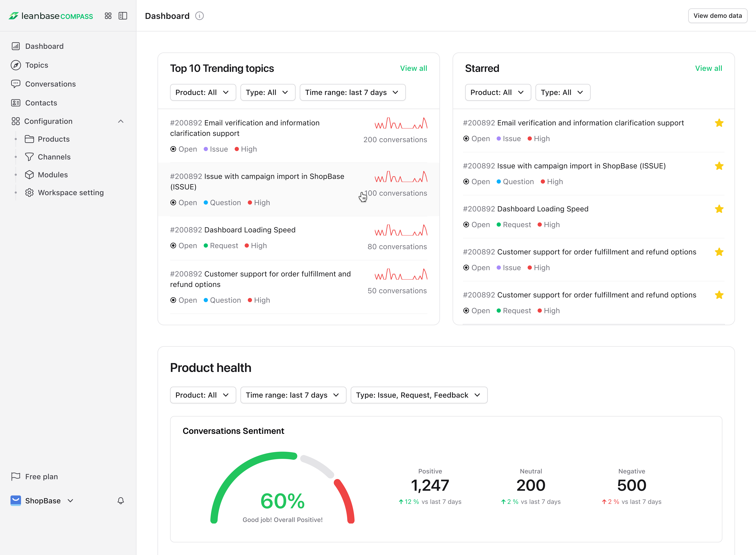Collapse the Configuration section chevron
The height and width of the screenshot is (555, 756).
pos(121,121)
